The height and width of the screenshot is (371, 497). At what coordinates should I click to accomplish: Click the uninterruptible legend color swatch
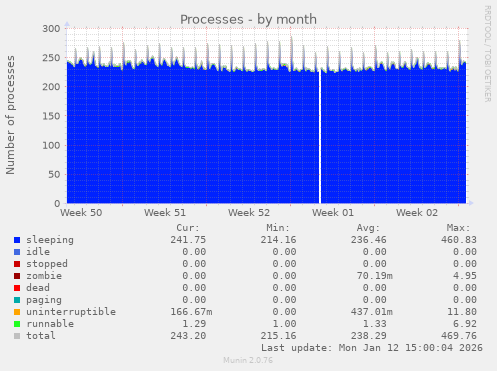click(x=17, y=312)
